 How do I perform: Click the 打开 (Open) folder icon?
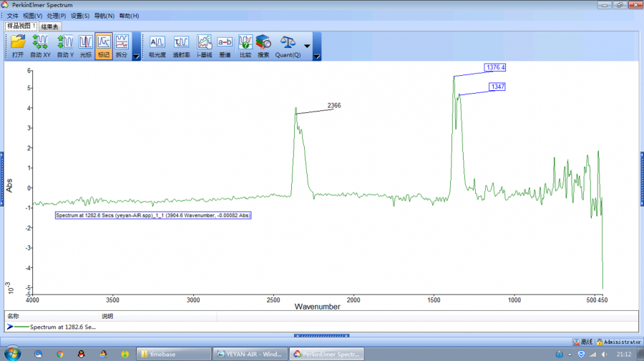tap(18, 45)
